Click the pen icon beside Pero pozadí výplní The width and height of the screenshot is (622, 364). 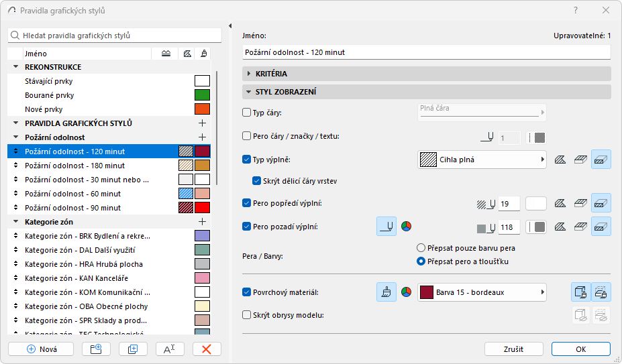point(386,227)
